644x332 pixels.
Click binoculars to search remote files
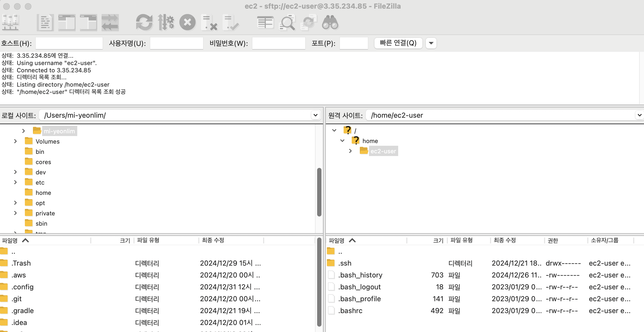[330, 22]
